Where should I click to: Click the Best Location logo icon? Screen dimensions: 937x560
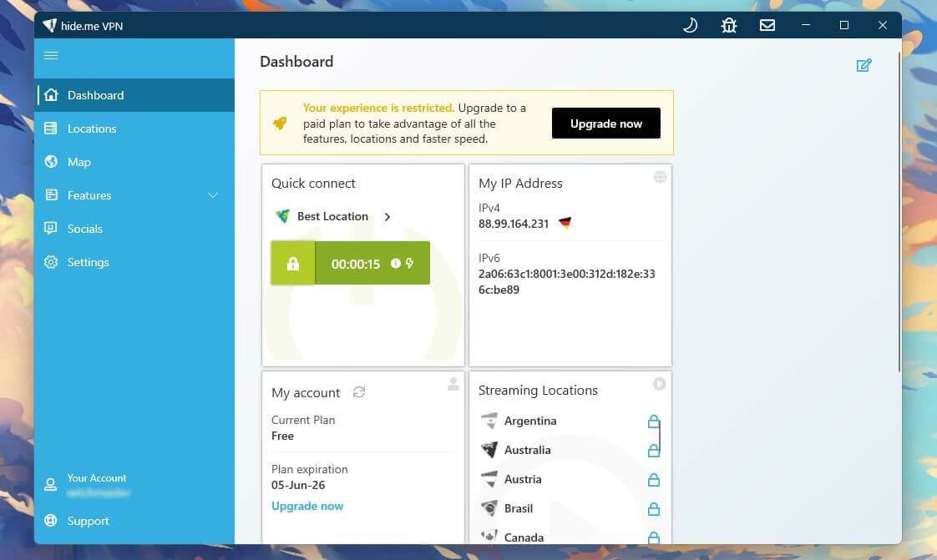click(282, 216)
